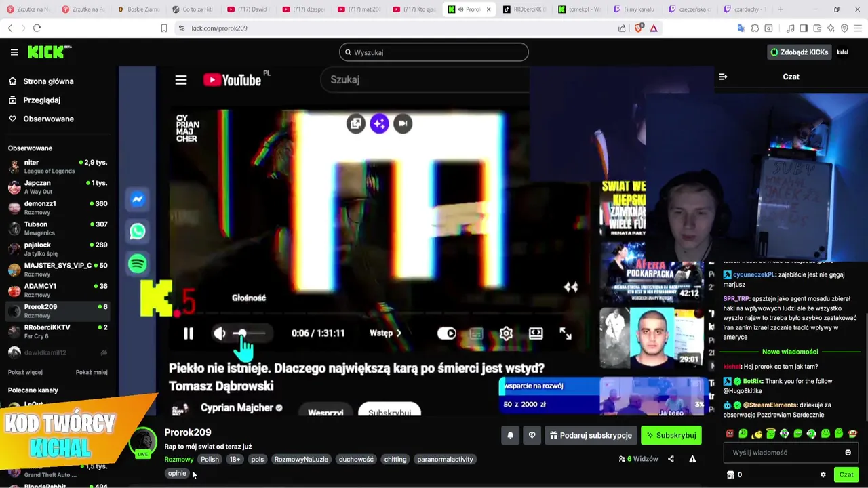The height and width of the screenshot is (488, 868).
Task: Open YouTube player settings gear in stream
Action: point(506,333)
